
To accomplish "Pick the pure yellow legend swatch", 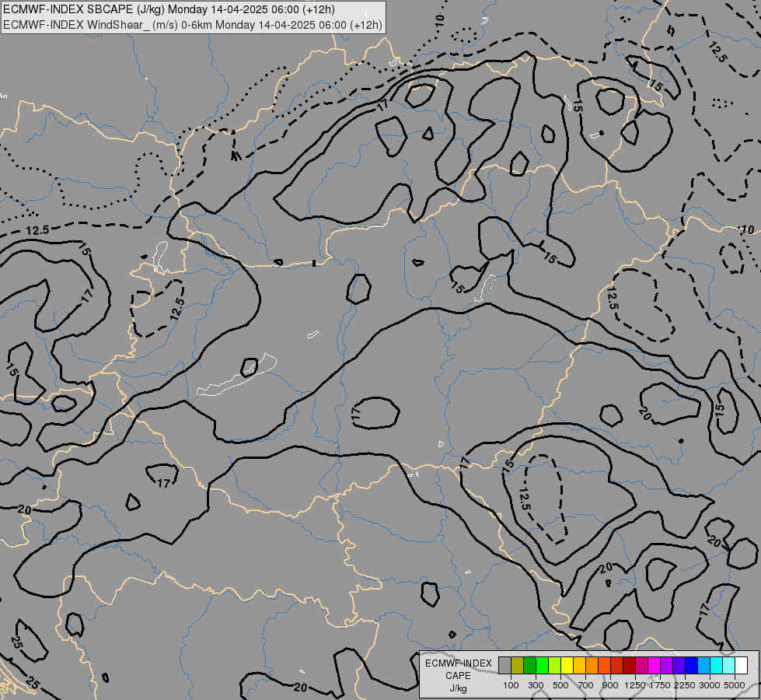I will click(567, 666).
